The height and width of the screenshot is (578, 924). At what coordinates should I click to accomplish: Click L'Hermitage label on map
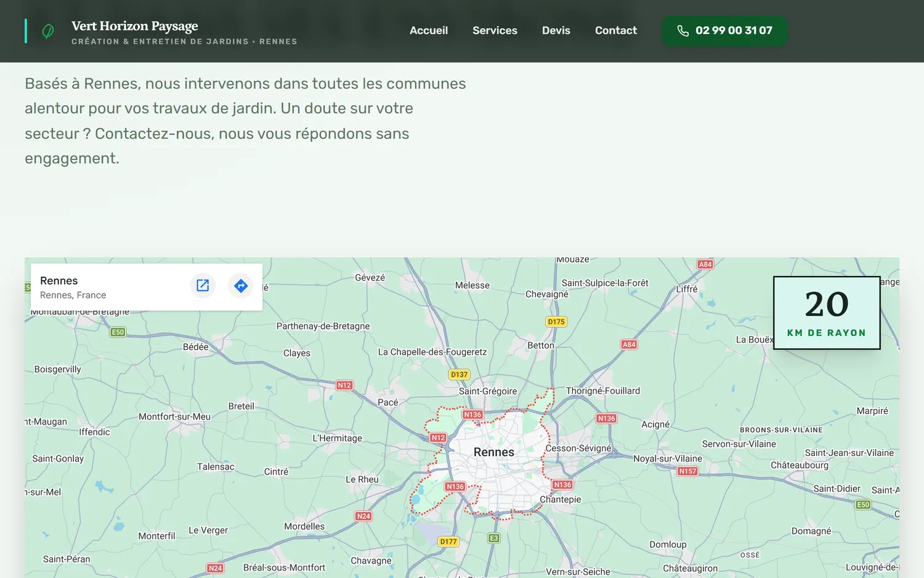(x=338, y=438)
